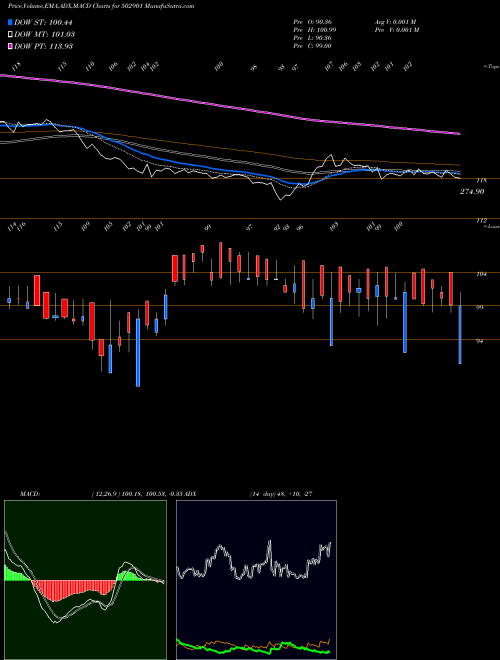500x660 pixels.
Task: Click the blue DOW ST legend swatch
Action: click(x=10, y=23)
